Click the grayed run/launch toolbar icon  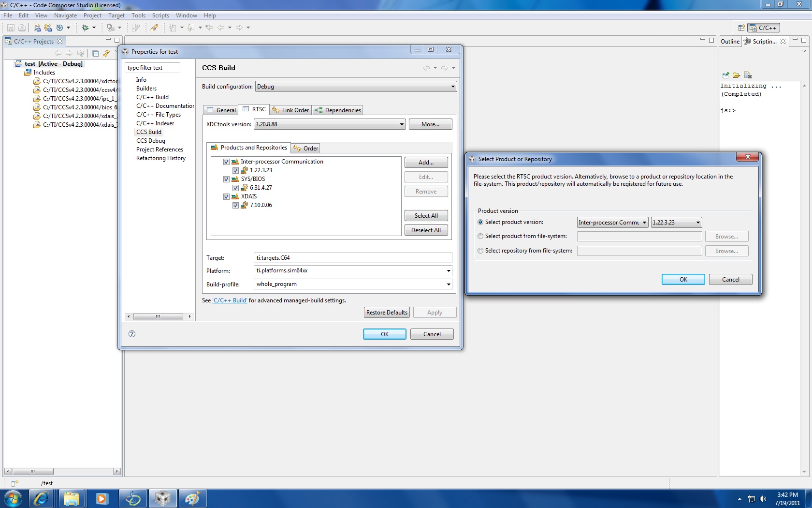[x=111, y=28]
